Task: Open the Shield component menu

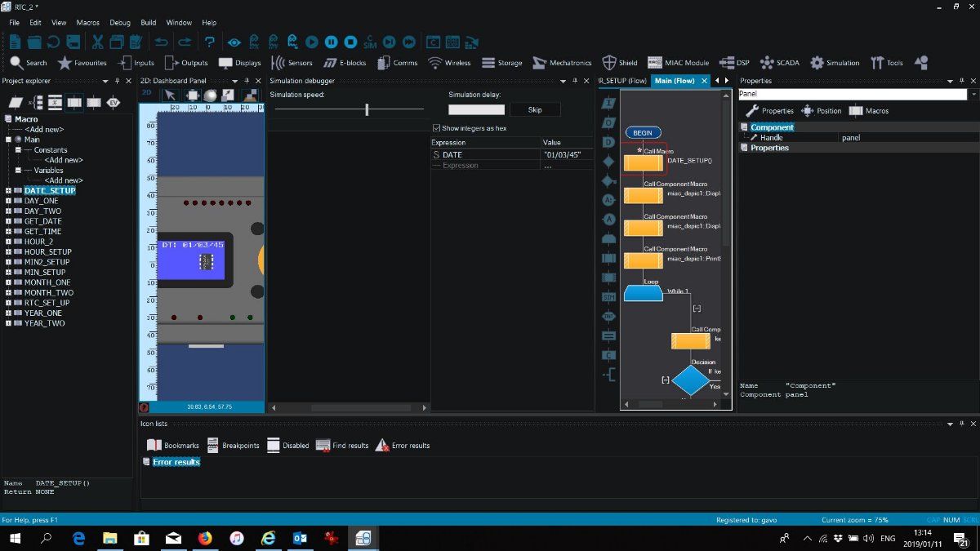Action: (620, 63)
